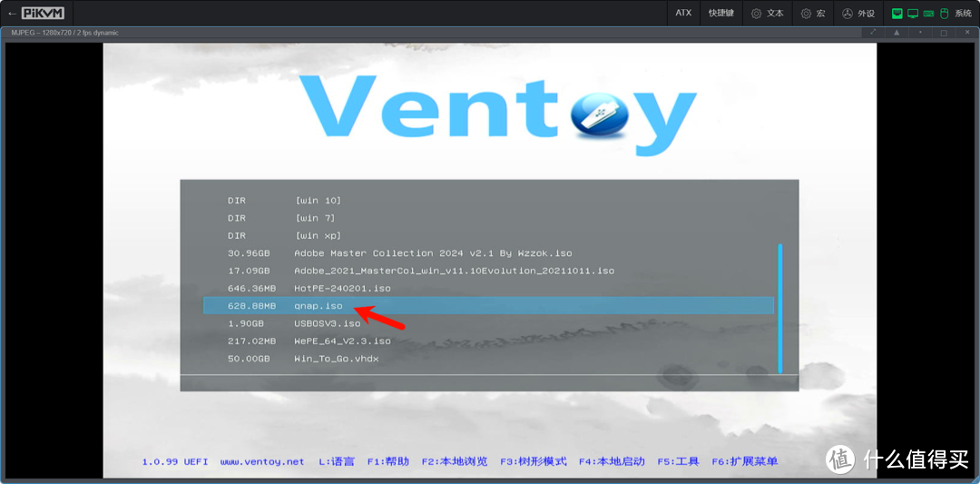Select the USBOSV3.iso entry
This screenshot has width=980, height=484.
(488, 323)
